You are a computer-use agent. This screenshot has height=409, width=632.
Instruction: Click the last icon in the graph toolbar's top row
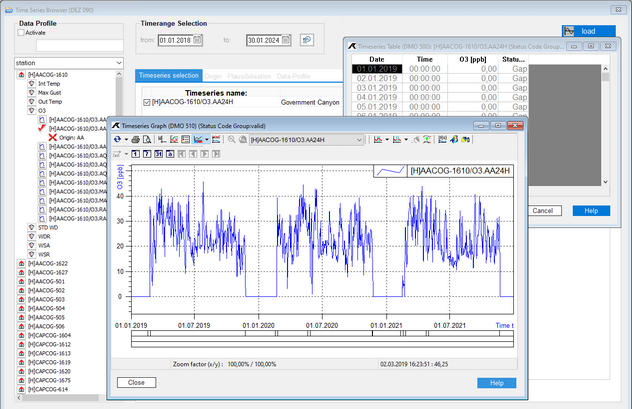point(466,139)
